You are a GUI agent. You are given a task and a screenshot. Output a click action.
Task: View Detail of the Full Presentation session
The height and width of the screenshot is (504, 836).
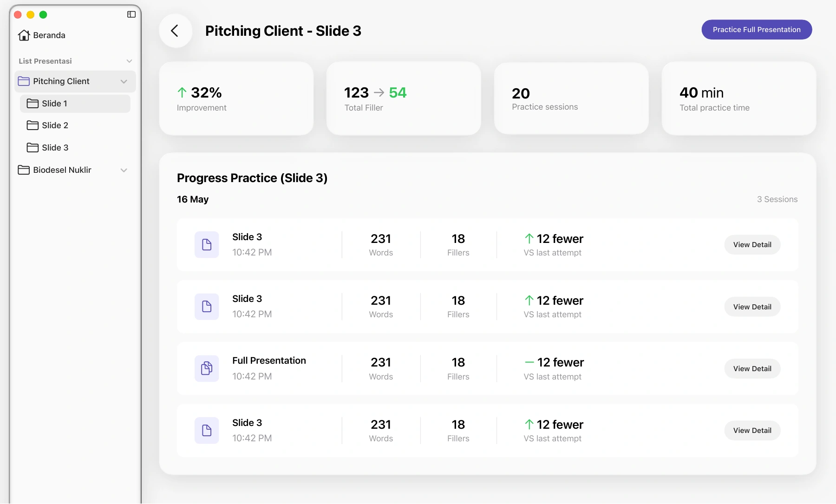point(752,368)
